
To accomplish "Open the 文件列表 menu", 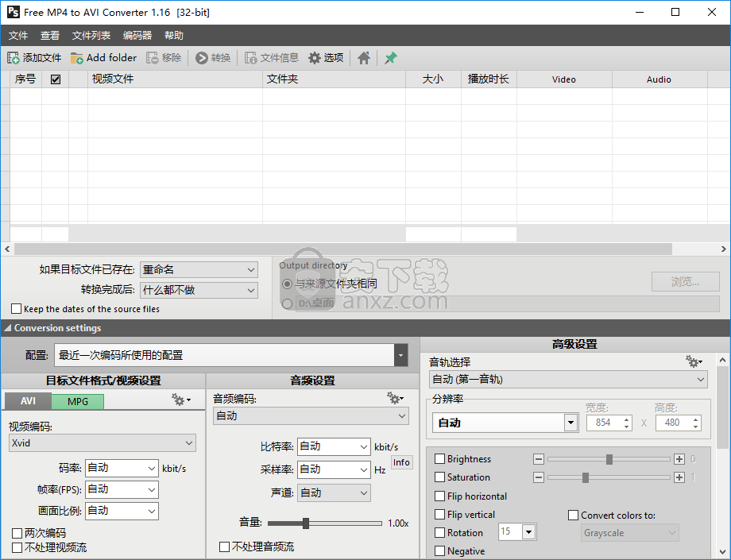I will pos(91,36).
